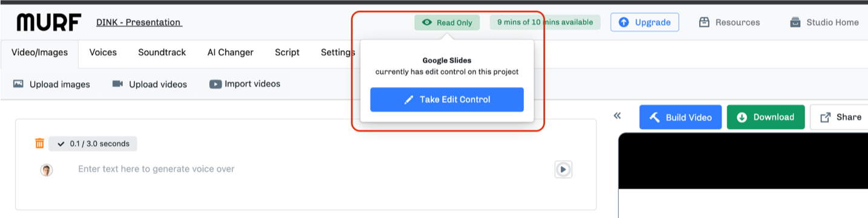Click the Build Video button

tap(680, 117)
